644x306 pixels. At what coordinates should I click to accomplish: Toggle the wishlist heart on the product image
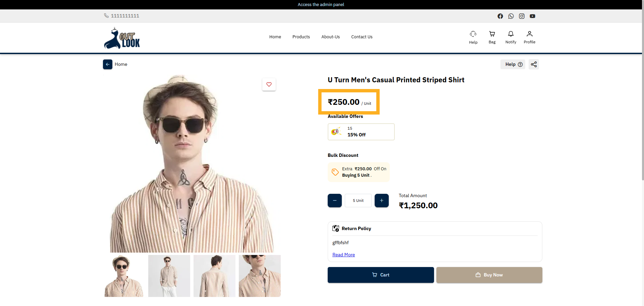click(269, 84)
